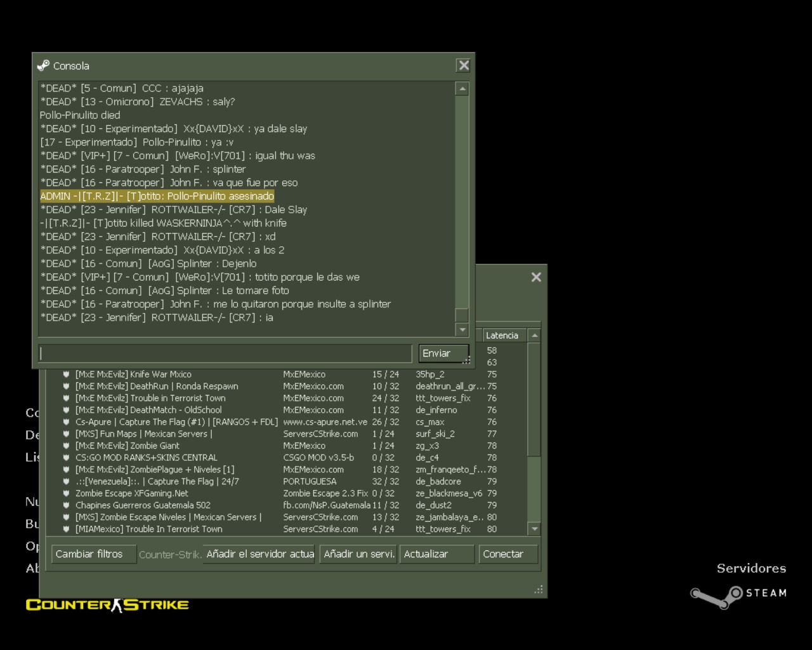Click the Steam icon in Consola title bar
The width and height of the screenshot is (812, 650).
click(43, 65)
